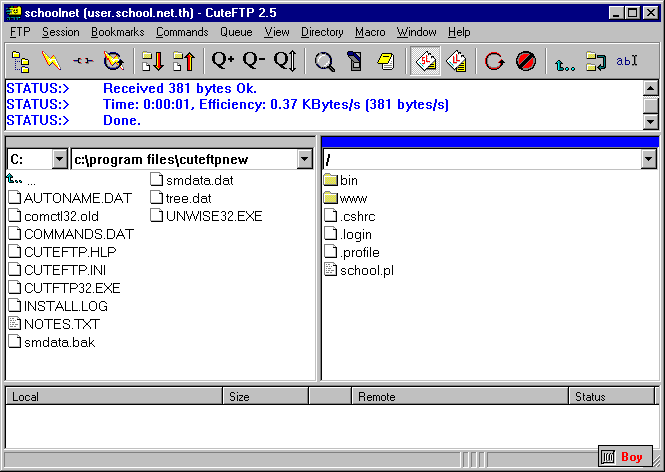Click the change directory folder icon
Viewport: 665px width, 472px height.
tap(596, 61)
